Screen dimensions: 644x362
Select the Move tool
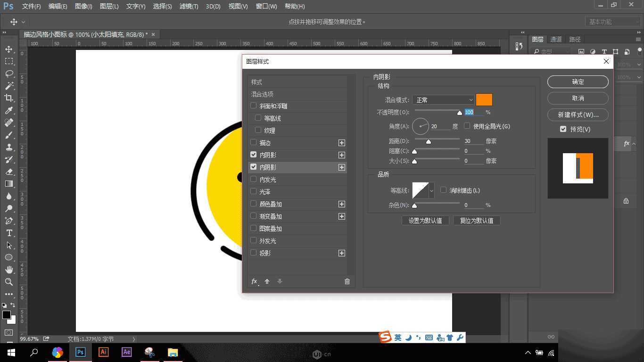(8, 49)
